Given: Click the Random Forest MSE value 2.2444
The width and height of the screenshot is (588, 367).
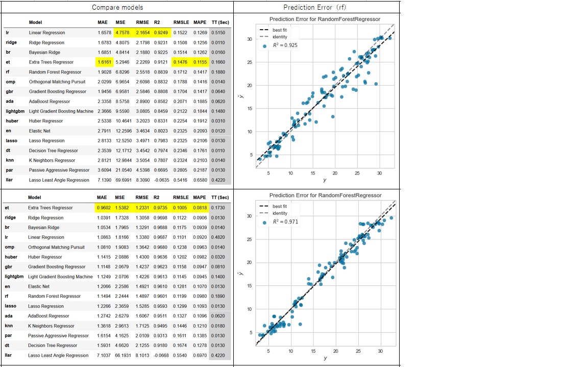Looking at the screenshot, I should [x=122, y=296].
